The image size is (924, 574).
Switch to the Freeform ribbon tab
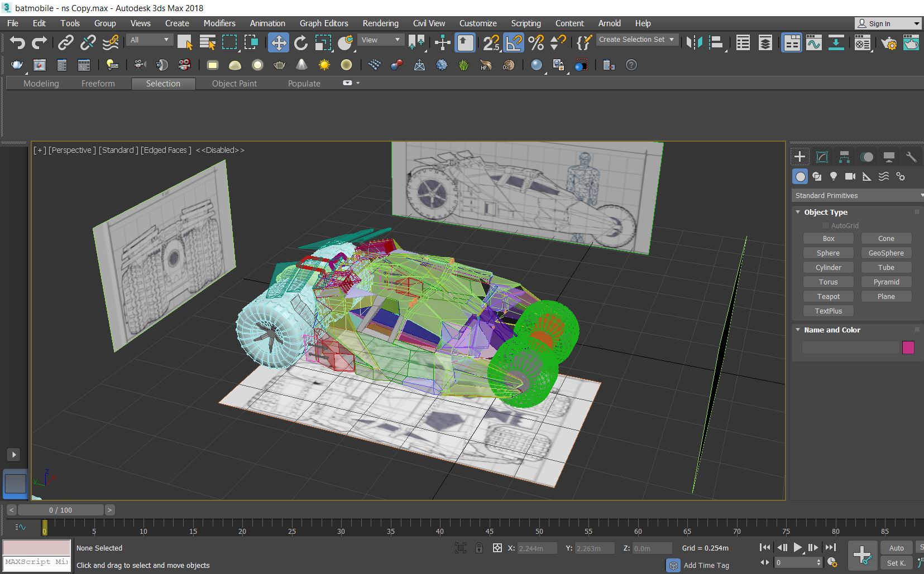(x=98, y=84)
